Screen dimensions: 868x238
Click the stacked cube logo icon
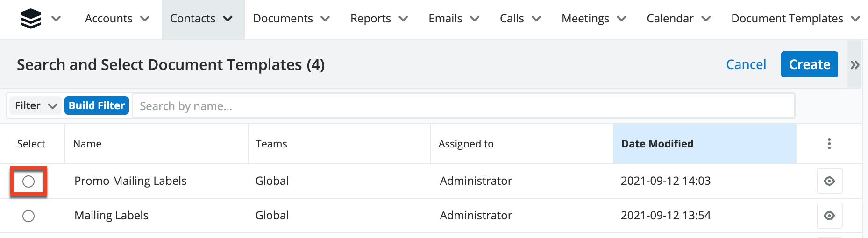pyautogui.click(x=31, y=19)
